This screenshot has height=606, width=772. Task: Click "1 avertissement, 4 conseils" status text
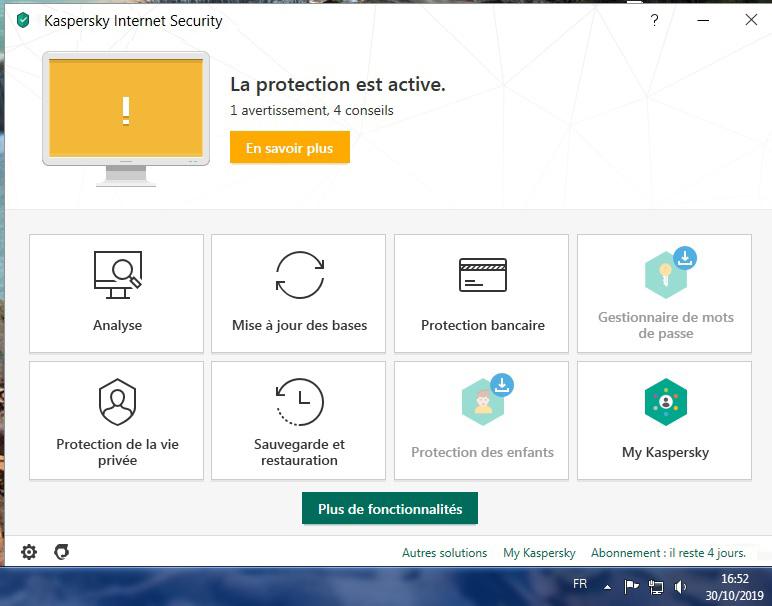click(x=312, y=110)
